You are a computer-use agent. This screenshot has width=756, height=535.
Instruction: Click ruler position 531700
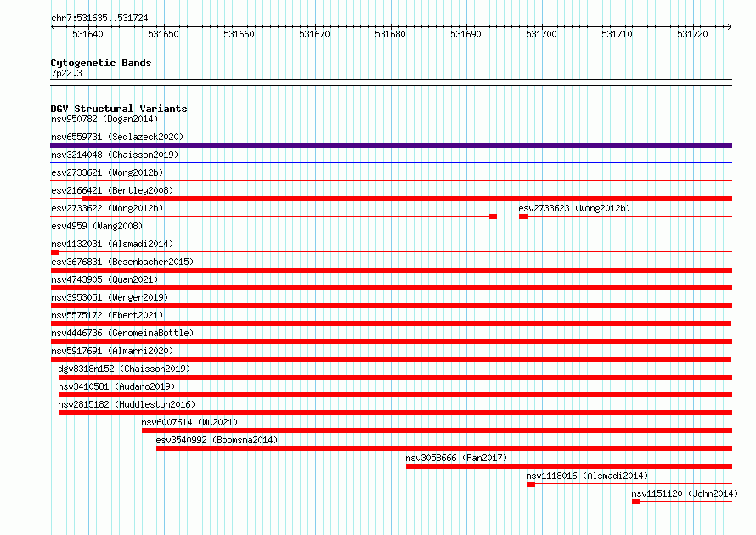coord(541,34)
